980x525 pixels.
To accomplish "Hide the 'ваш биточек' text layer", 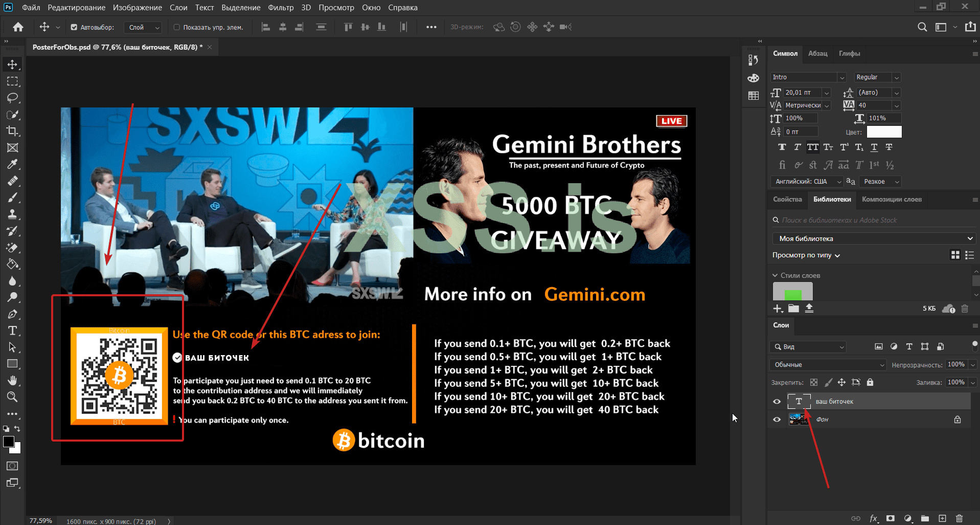I will (x=777, y=402).
